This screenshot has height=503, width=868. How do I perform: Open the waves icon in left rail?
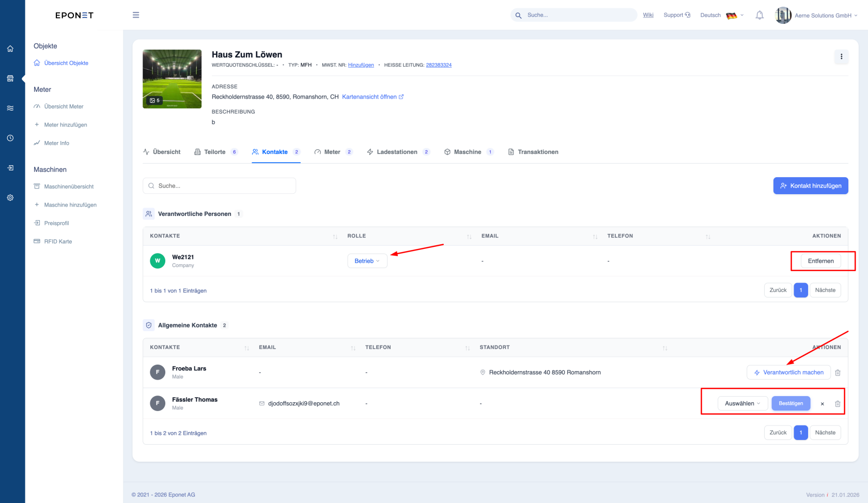[x=10, y=108]
